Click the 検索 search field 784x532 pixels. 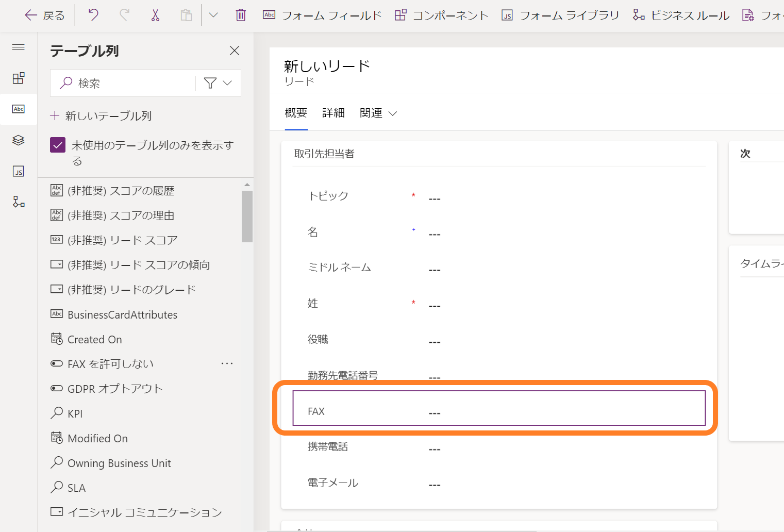click(x=123, y=83)
